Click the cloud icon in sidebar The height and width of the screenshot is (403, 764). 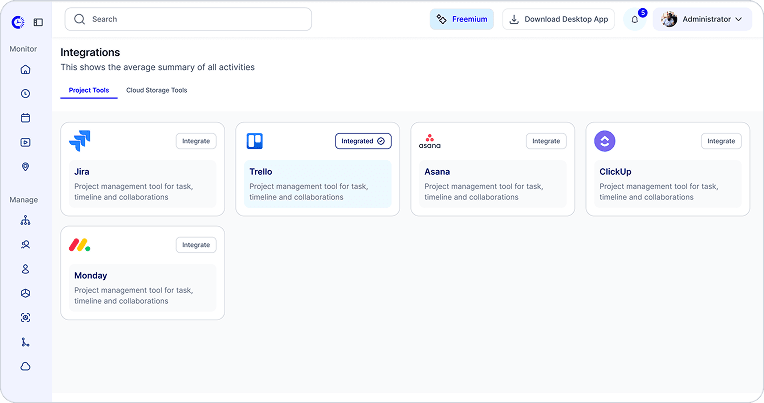click(x=25, y=366)
